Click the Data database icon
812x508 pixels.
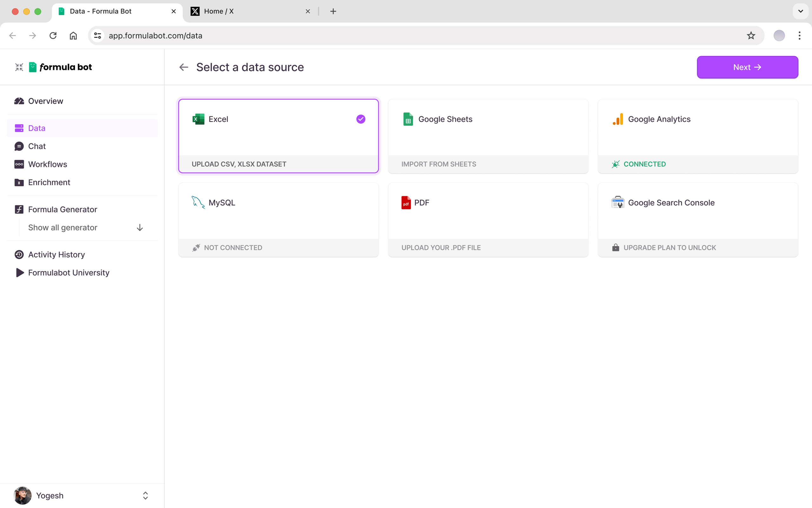19,128
